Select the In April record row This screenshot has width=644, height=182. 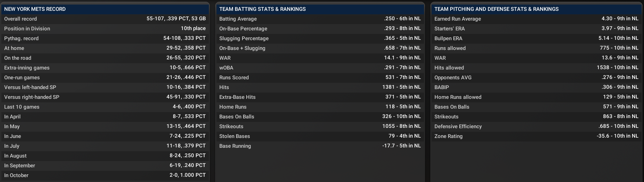click(105, 117)
